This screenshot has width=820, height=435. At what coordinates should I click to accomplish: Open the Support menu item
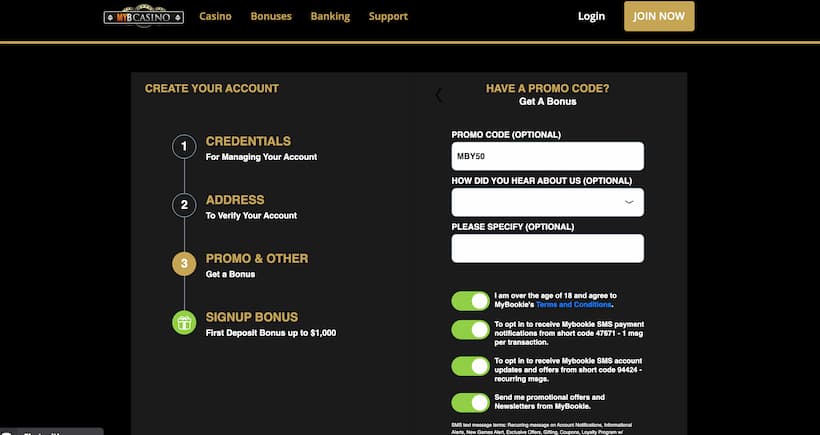click(x=388, y=16)
